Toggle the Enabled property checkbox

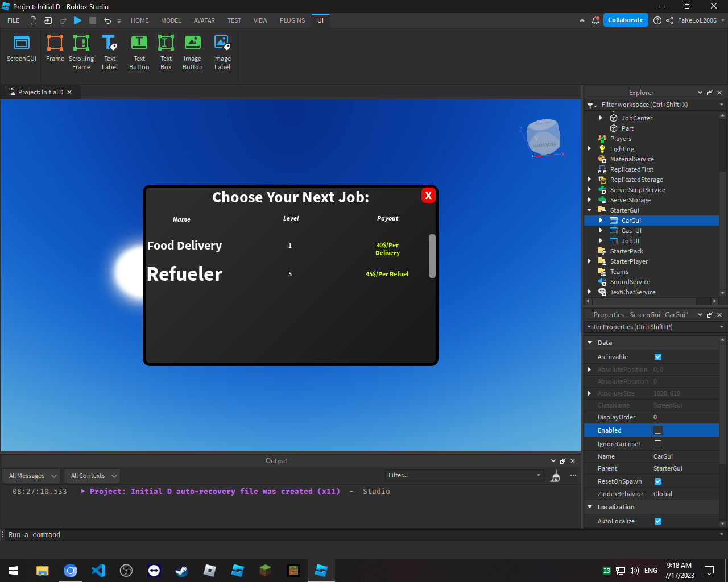(658, 430)
